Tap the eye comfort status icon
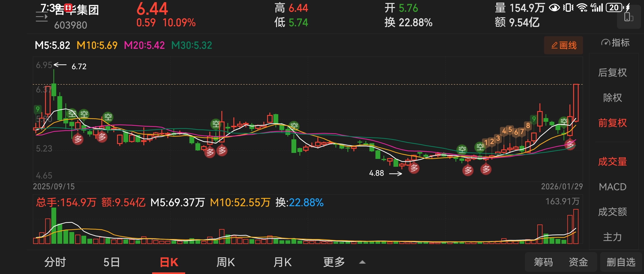Screen dimensions: 644x274 554,8
